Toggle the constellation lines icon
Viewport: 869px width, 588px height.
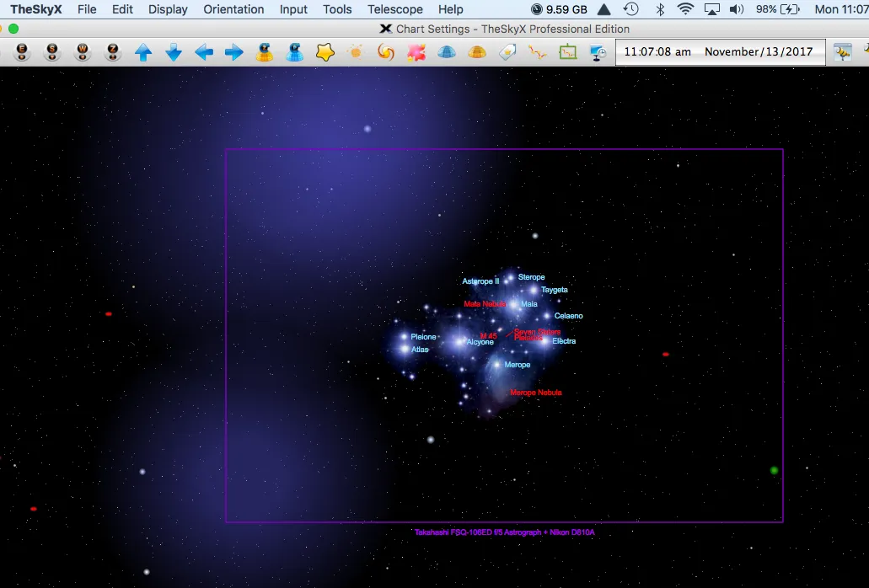[537, 52]
